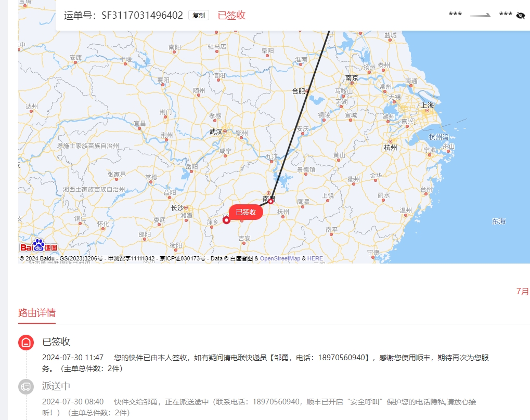Click the red destination marker on the map
Viewport: 530px width, 420px height.
(226, 220)
